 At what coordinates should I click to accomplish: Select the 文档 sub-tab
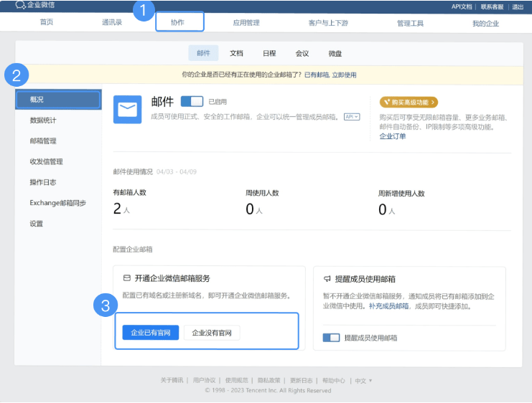(236, 54)
